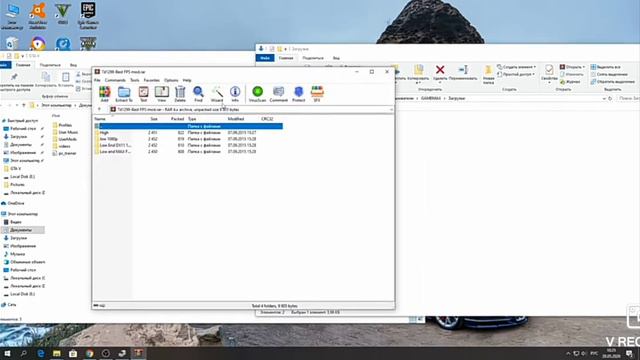This screenshot has width=640, height=360.
Task: Select 'Документы' in left Explorer navigation pane
Action: point(23,230)
